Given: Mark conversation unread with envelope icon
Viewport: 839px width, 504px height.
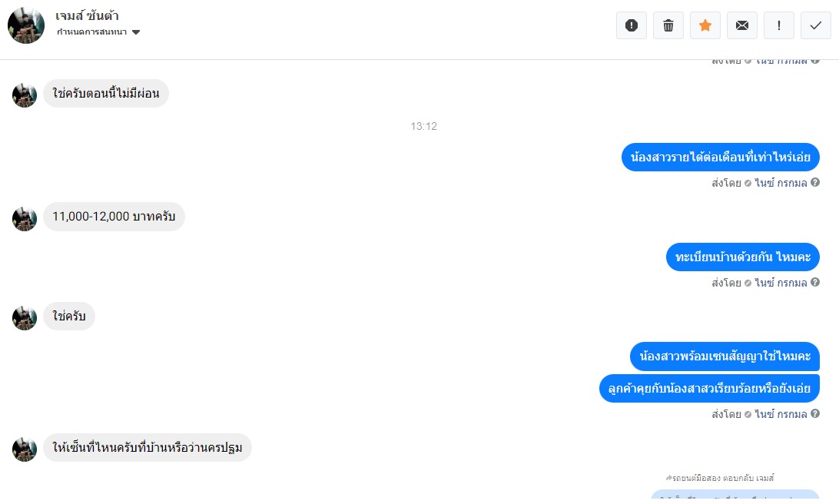Looking at the screenshot, I should 742,25.
